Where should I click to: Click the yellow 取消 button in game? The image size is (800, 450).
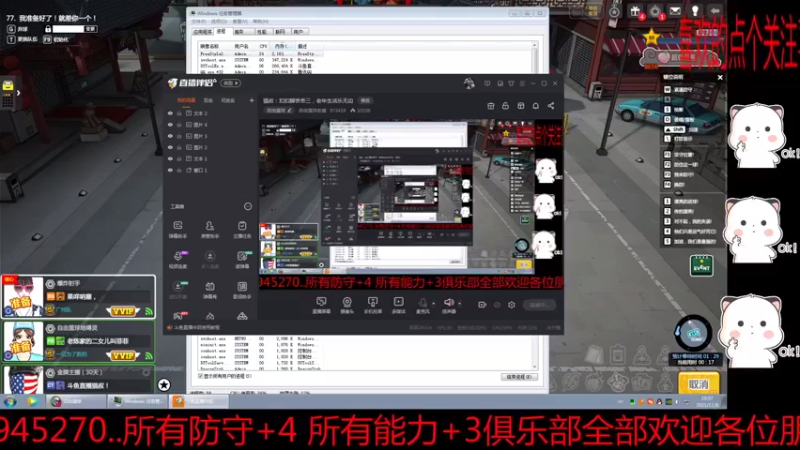click(698, 384)
